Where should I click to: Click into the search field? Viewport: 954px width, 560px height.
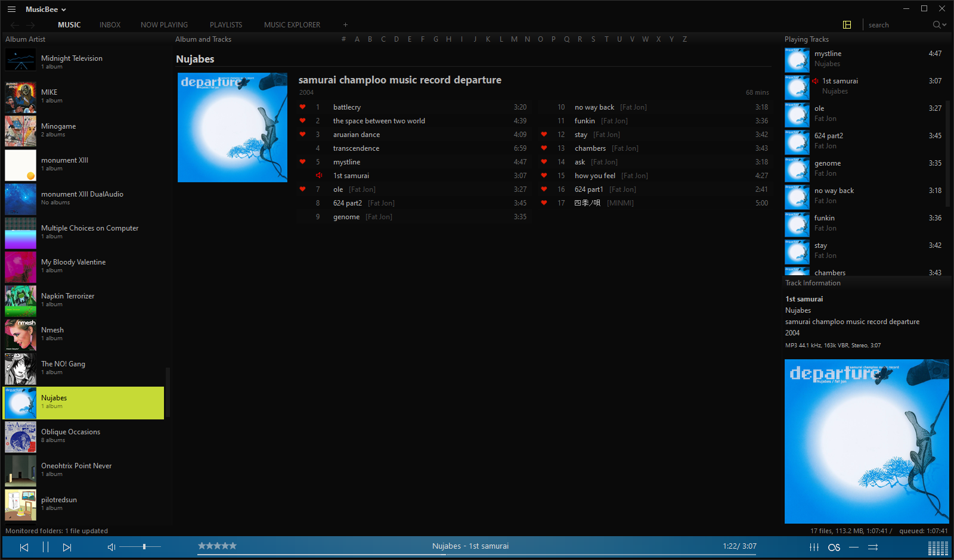[897, 25]
